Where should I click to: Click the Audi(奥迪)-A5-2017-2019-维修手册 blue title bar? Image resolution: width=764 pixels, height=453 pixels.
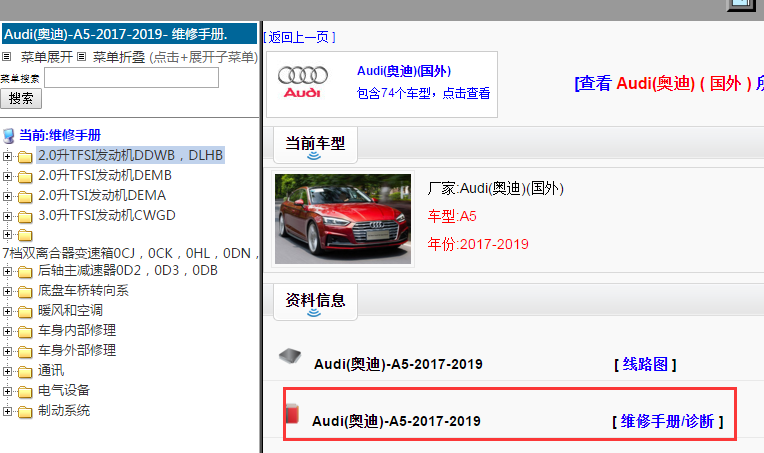pyautogui.click(x=129, y=34)
